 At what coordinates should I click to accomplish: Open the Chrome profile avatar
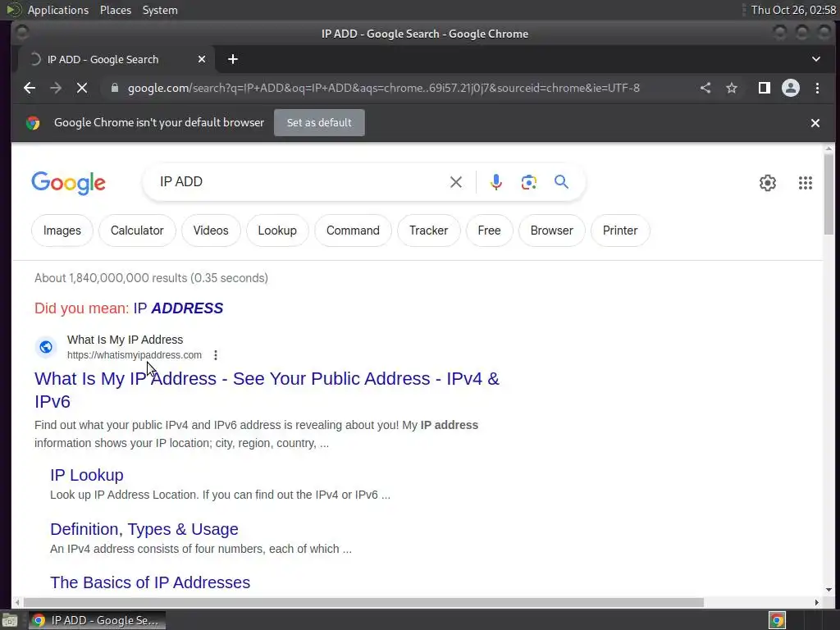coord(791,88)
